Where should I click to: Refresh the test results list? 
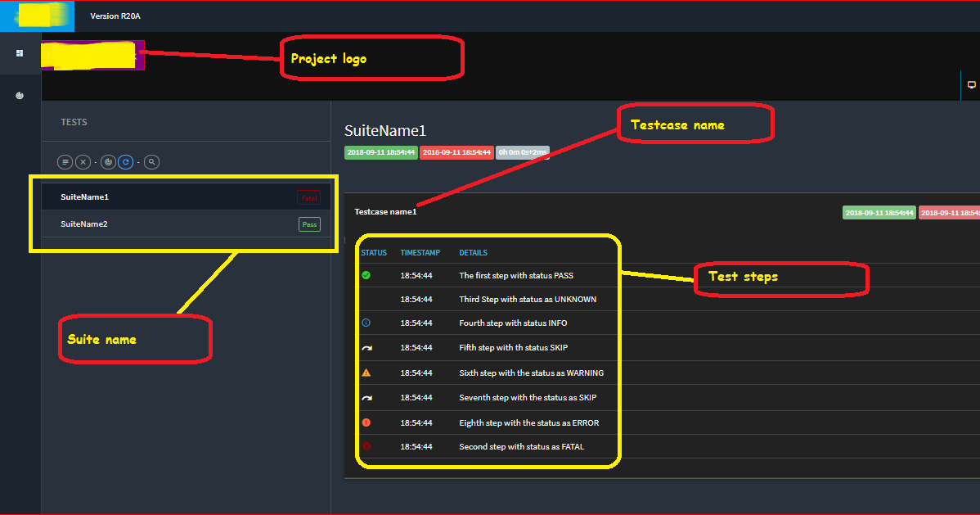pyautogui.click(x=125, y=161)
